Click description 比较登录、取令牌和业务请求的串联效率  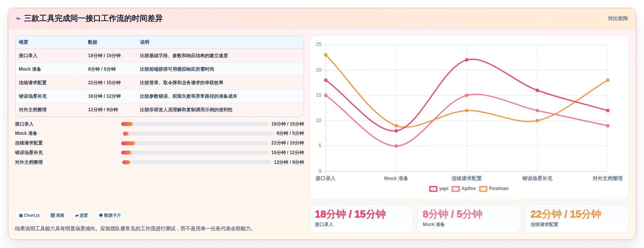(182, 83)
